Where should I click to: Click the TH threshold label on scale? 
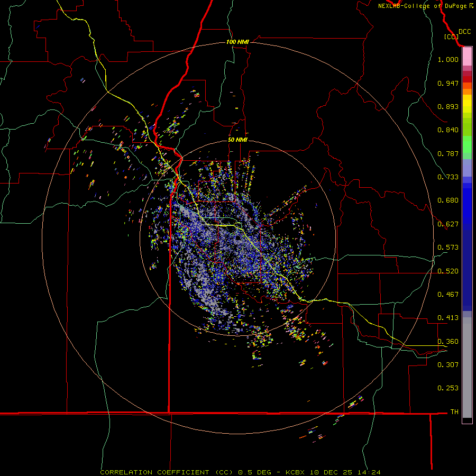(454, 412)
